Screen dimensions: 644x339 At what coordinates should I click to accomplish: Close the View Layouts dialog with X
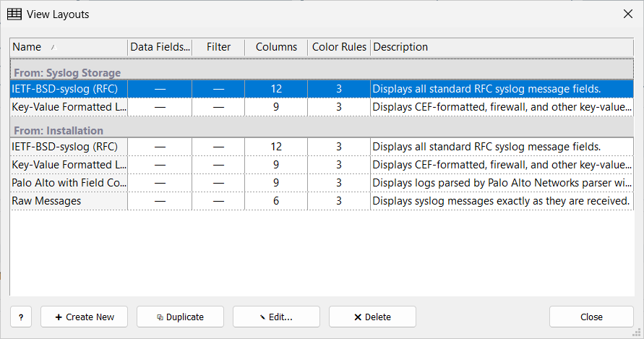pyautogui.click(x=627, y=14)
